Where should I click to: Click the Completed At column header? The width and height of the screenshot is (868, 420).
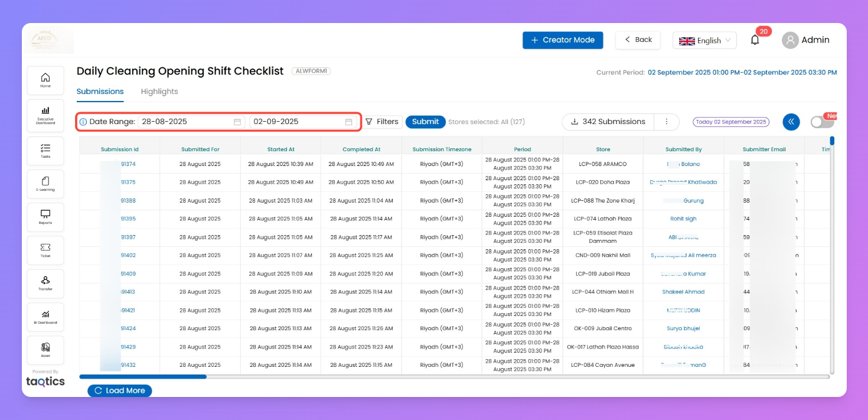[361, 149]
